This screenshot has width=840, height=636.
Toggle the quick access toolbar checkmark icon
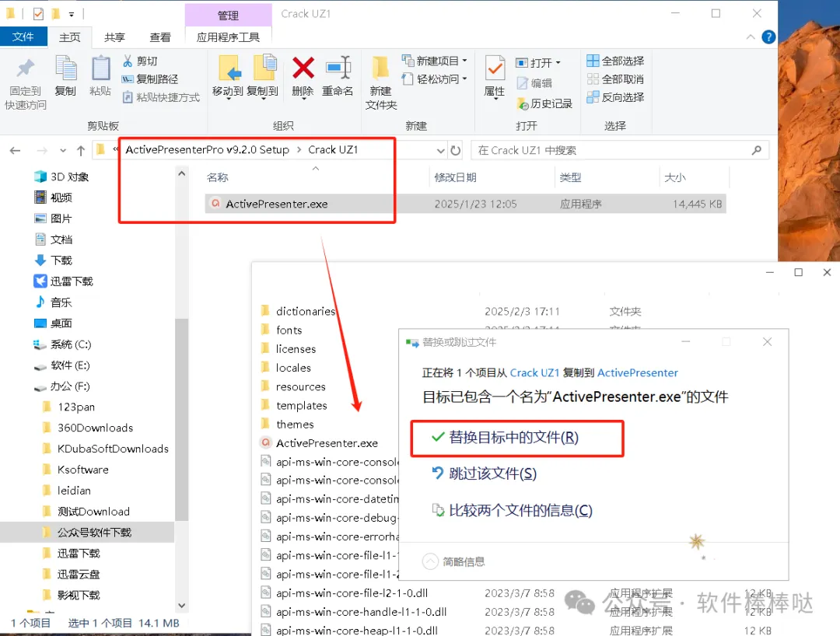click(x=38, y=14)
